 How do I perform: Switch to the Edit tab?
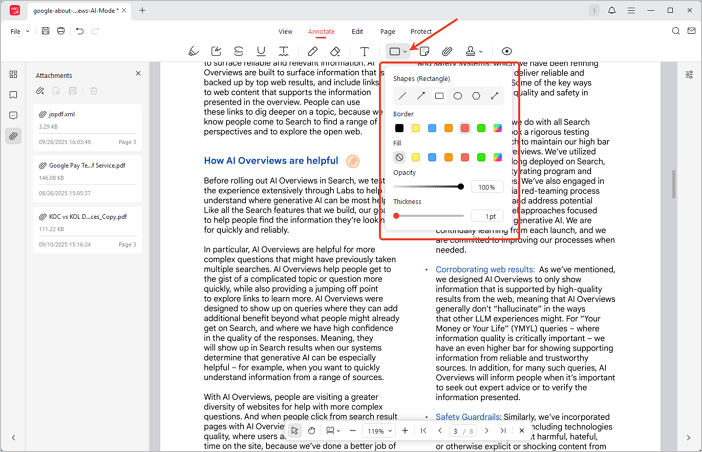[x=357, y=31]
